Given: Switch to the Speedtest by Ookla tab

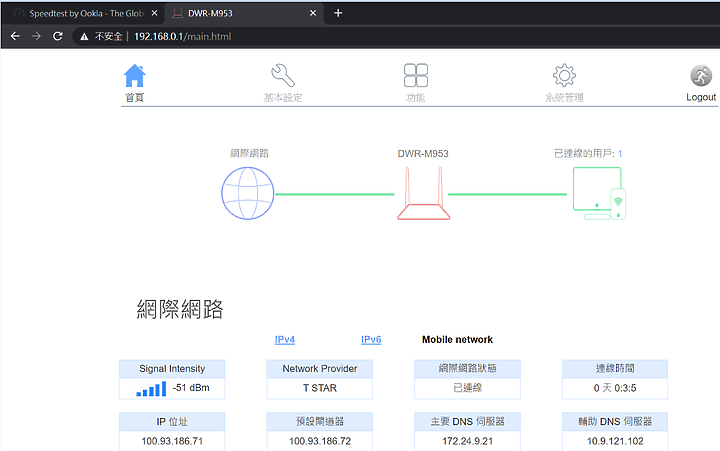Looking at the screenshot, I should (x=85, y=13).
